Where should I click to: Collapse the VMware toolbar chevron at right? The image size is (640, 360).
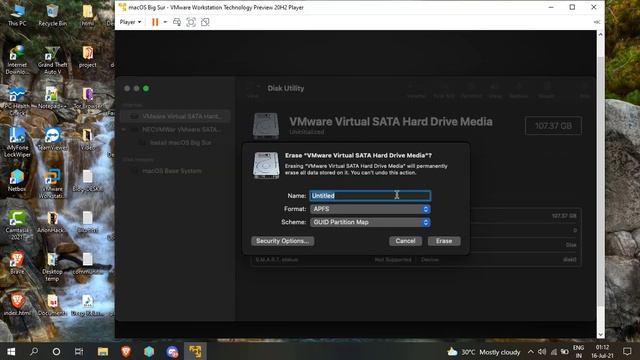pos(597,22)
